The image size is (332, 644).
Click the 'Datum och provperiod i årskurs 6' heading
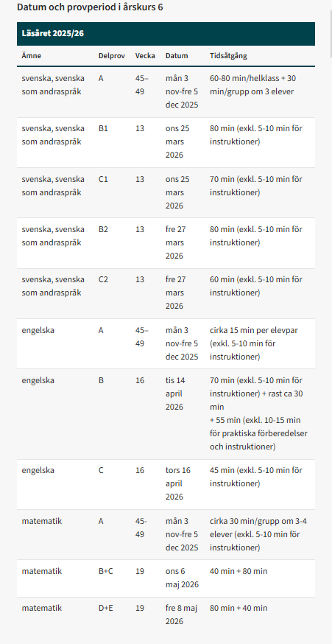pyautogui.click(x=90, y=7)
